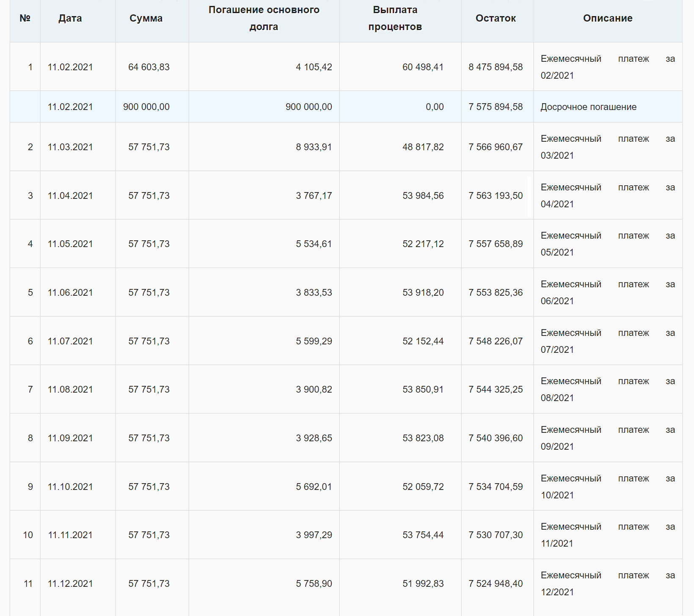
Task: Select interest value 52 059,72
Action: pyautogui.click(x=423, y=487)
